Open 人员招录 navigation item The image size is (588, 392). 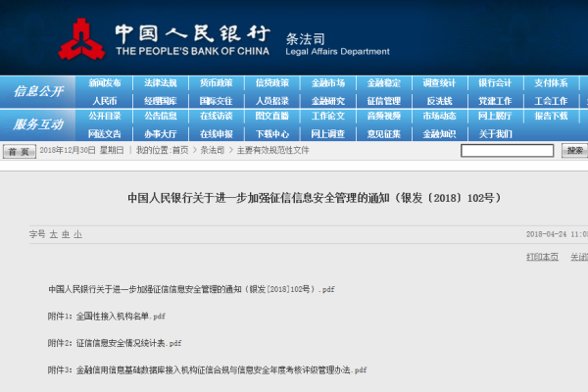pyautogui.click(x=272, y=101)
